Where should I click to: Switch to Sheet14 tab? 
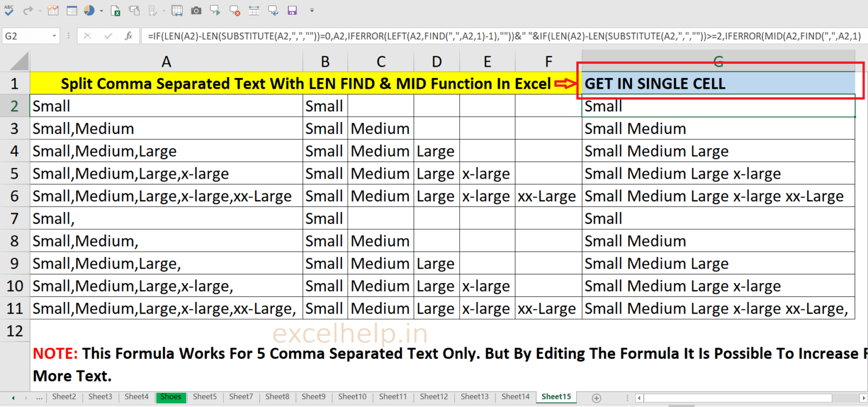pyautogui.click(x=515, y=397)
